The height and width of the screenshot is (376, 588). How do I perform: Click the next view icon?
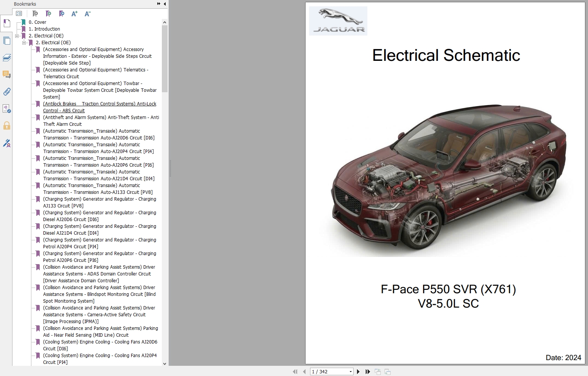click(x=387, y=372)
